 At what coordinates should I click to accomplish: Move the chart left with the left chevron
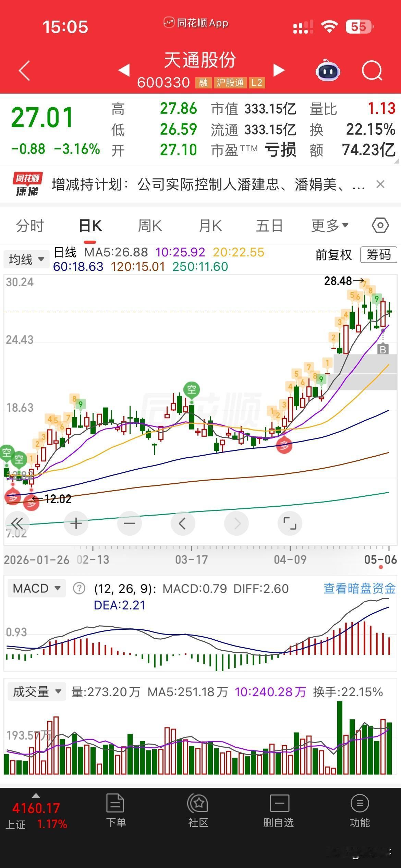[x=183, y=523]
